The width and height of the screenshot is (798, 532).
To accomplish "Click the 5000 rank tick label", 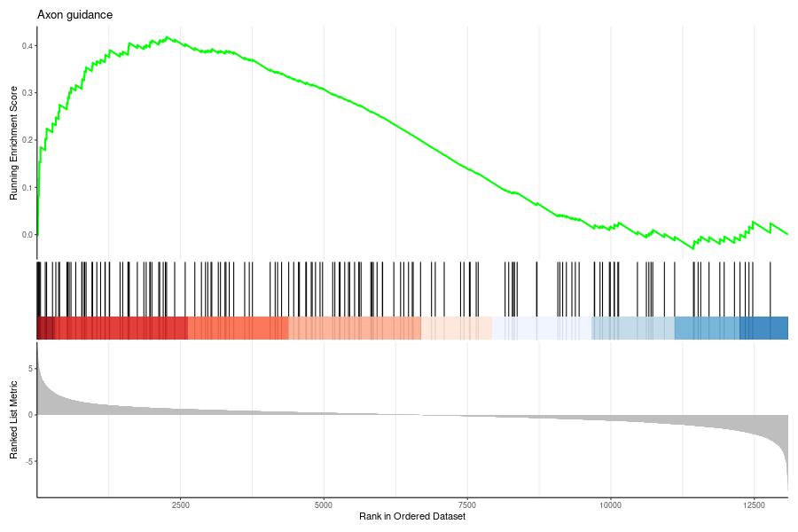I will click(324, 505).
